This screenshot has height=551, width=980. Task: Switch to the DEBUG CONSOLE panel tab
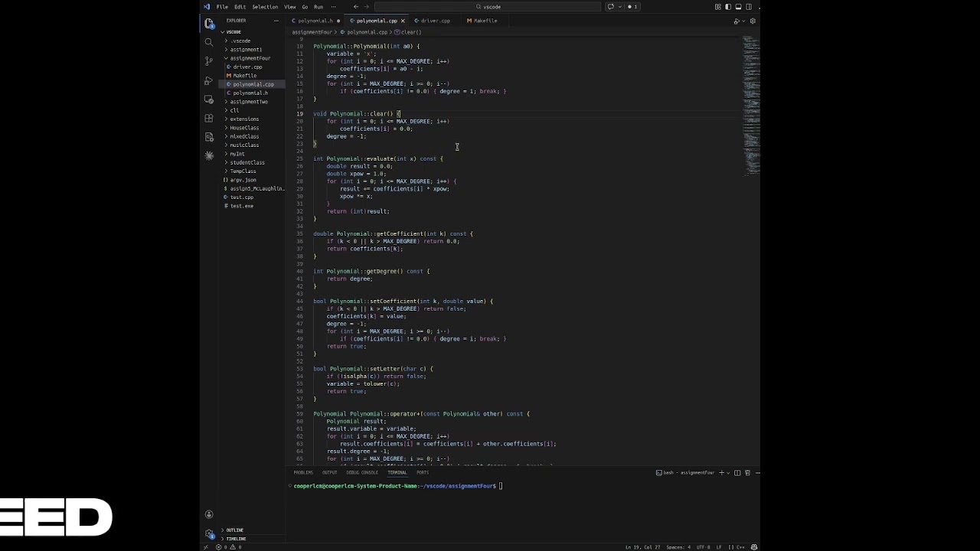point(362,473)
